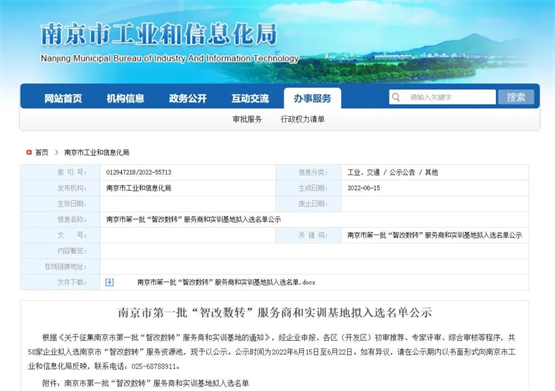Click the search magnifier icon
This screenshot has height=391, width=555.
[396, 97]
